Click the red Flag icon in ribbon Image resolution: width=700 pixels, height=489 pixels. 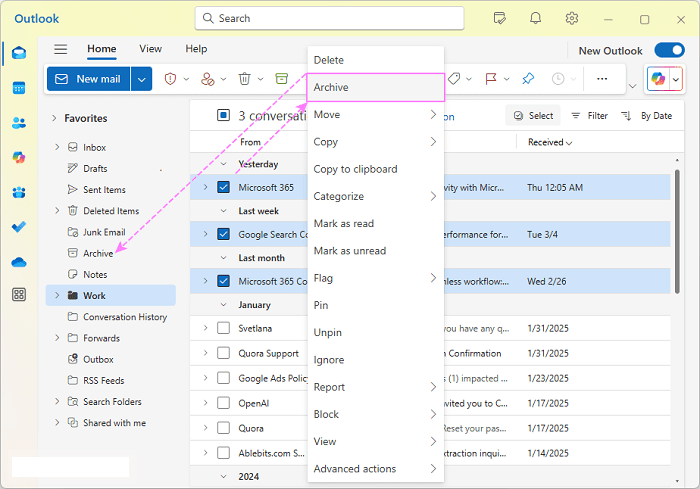pyautogui.click(x=491, y=79)
